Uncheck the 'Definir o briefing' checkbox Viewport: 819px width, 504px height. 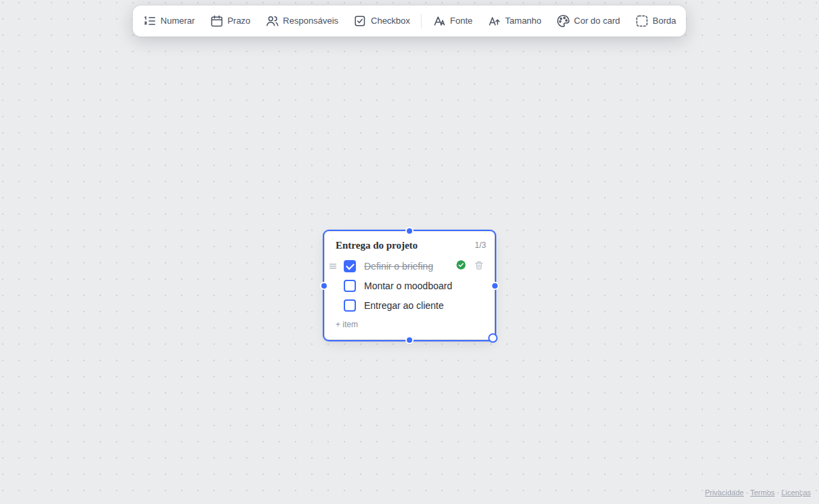point(350,266)
